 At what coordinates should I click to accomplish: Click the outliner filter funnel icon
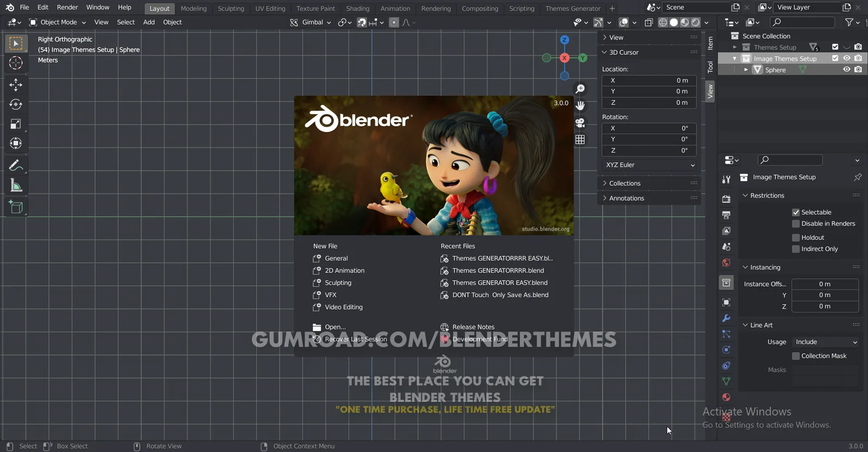tap(850, 22)
